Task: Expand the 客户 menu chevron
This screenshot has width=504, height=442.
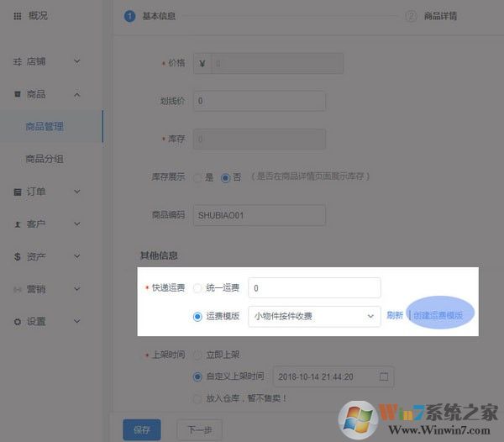Action: tap(76, 224)
